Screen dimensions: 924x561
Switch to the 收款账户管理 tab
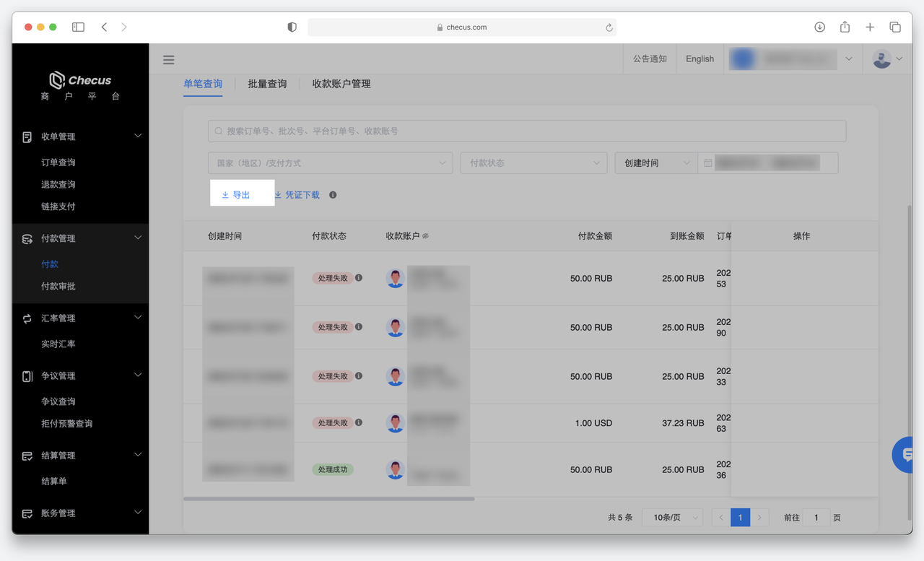341,84
